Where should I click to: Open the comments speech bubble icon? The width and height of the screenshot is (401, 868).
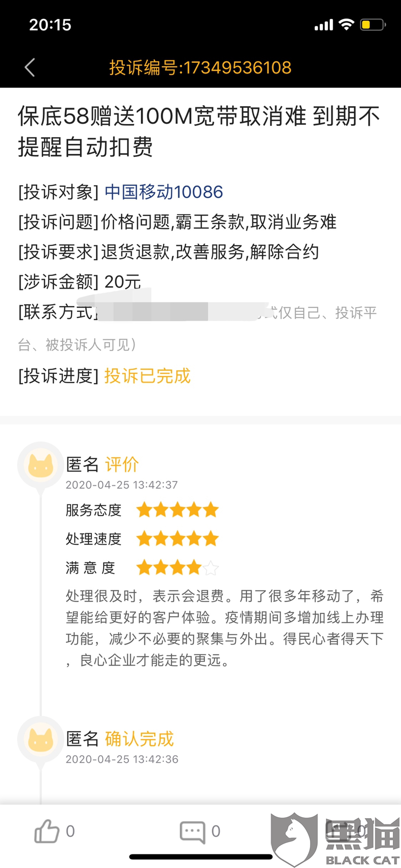click(x=192, y=832)
